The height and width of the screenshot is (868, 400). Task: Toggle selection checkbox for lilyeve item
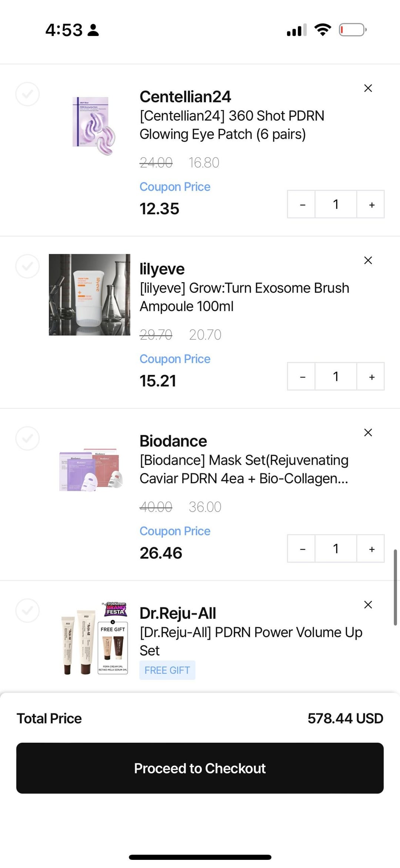27,266
